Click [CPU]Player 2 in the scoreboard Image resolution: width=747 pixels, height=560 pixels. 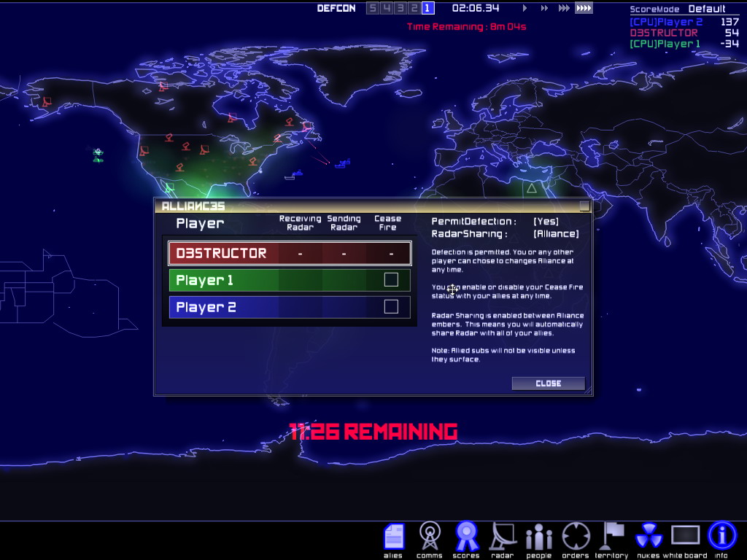click(x=666, y=22)
